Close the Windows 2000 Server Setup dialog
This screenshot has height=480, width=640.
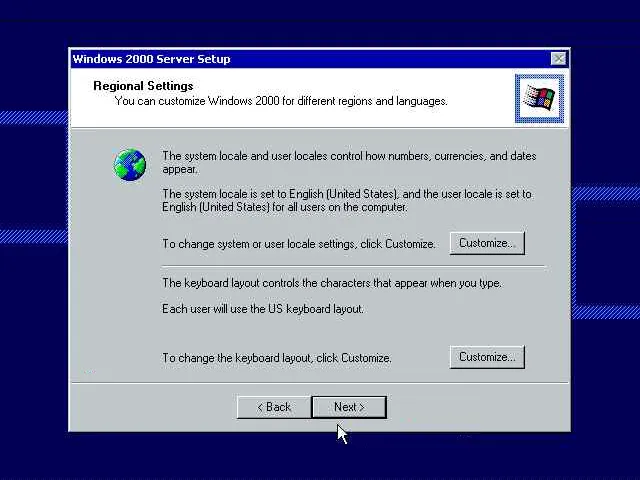[558, 59]
